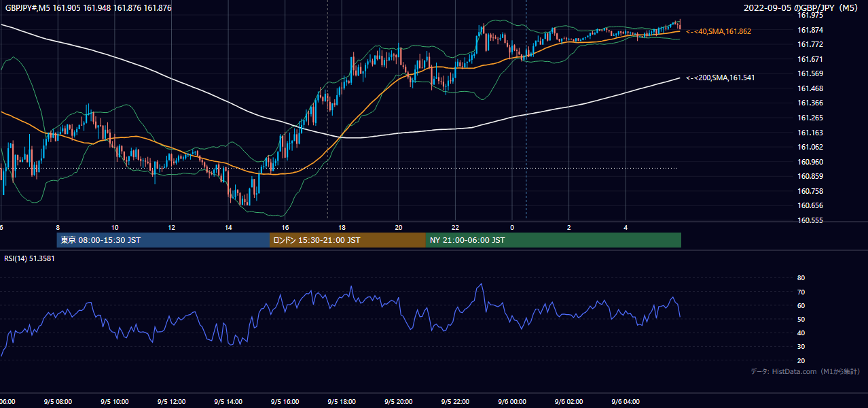Click the London session bar ロンドン 15:30-21:00 JST

tap(348, 240)
